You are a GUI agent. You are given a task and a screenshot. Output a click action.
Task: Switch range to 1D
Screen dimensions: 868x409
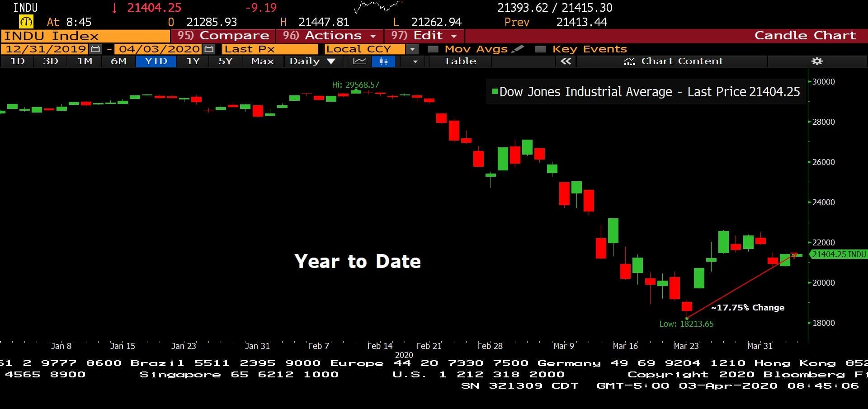(17, 61)
